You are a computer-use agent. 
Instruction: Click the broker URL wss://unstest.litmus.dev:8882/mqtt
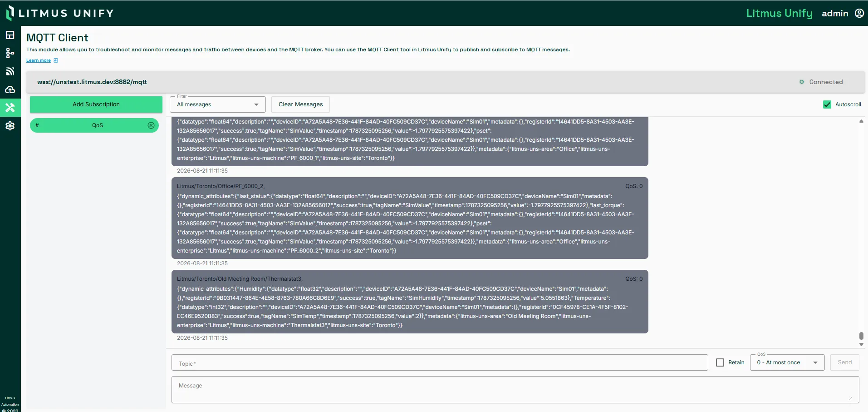coord(92,82)
